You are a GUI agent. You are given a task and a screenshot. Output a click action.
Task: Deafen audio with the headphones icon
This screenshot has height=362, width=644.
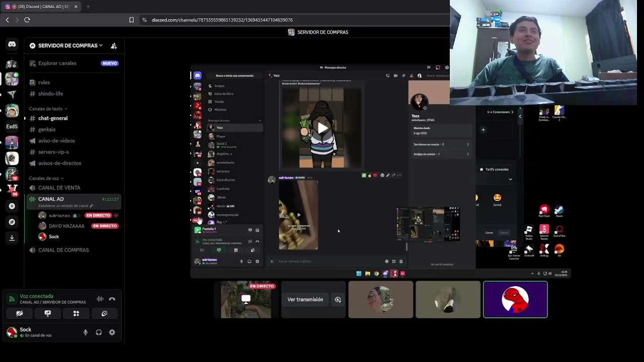(99, 332)
